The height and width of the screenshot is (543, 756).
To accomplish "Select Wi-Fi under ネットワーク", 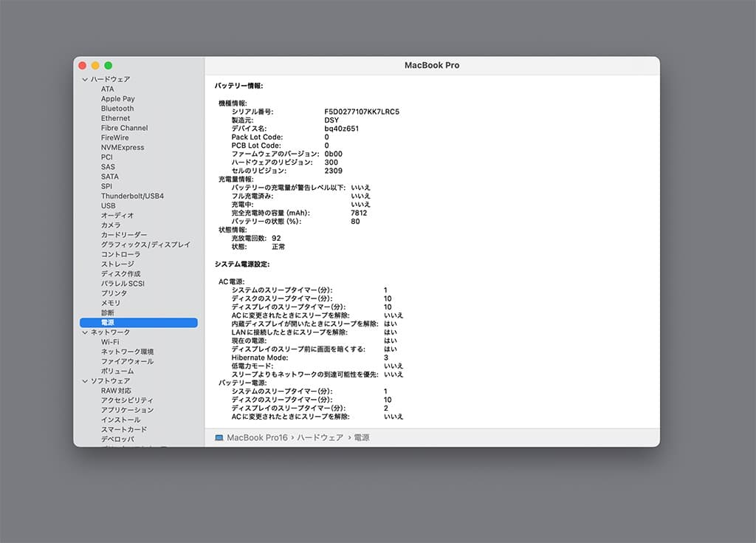I will [x=110, y=342].
